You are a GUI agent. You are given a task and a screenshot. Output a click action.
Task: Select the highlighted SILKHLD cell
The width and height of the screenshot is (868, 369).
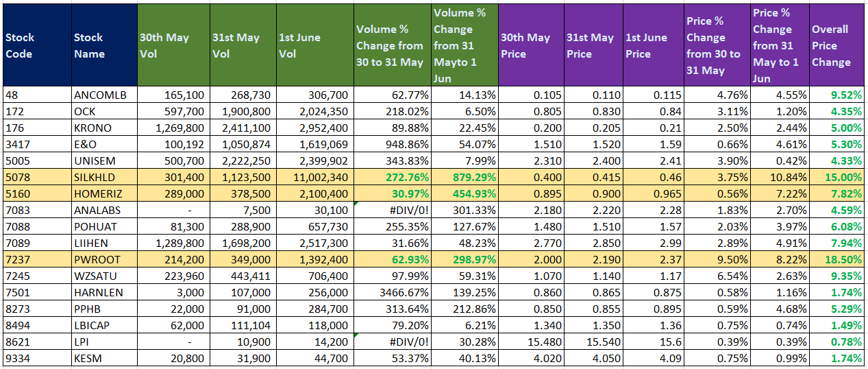[104, 177]
